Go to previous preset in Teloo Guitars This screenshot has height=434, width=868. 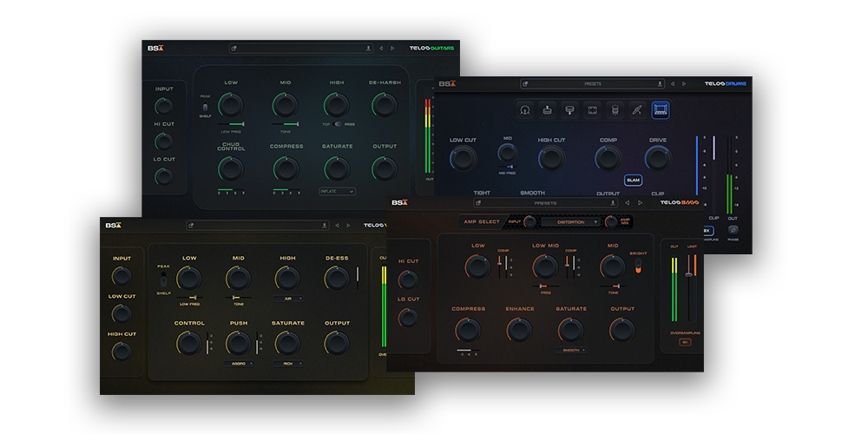click(381, 49)
